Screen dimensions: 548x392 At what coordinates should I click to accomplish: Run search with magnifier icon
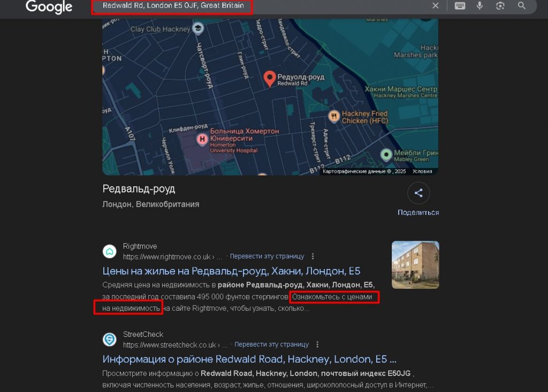521,5
